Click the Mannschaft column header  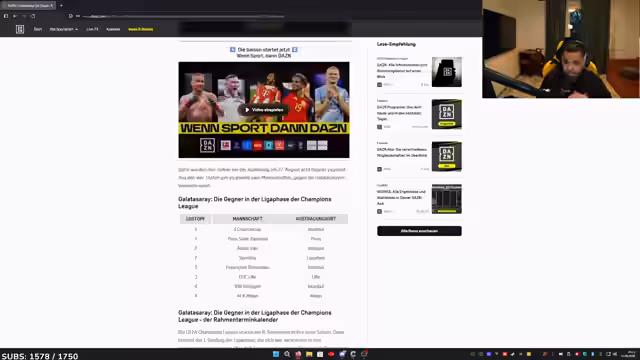pos(247,219)
